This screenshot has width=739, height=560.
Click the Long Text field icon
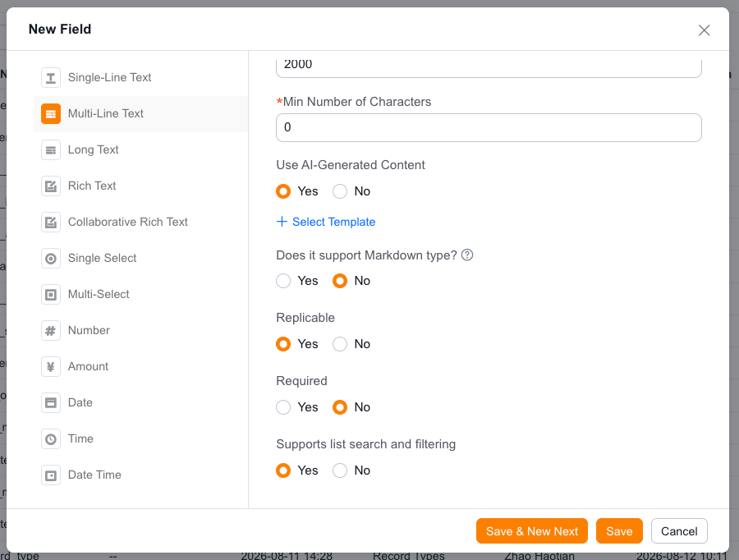point(51,150)
